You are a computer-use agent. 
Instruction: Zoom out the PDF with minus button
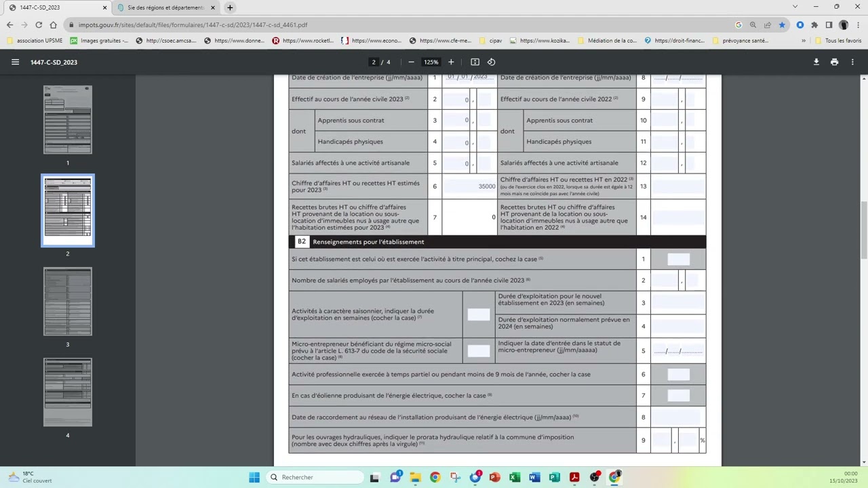(x=411, y=62)
